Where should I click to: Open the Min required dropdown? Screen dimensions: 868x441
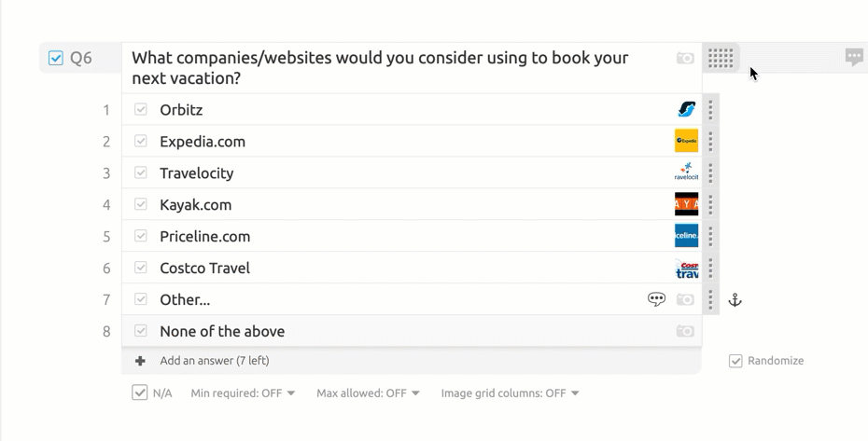(x=243, y=393)
